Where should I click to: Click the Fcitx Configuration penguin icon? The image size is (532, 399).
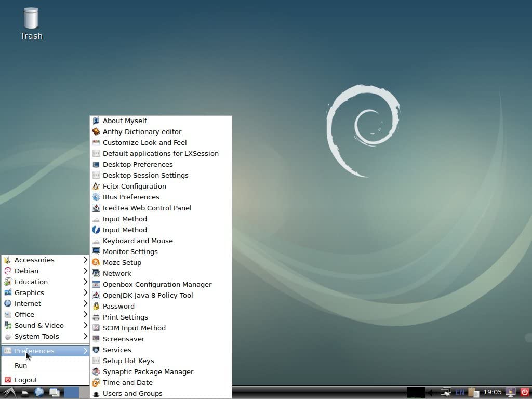pos(96,186)
